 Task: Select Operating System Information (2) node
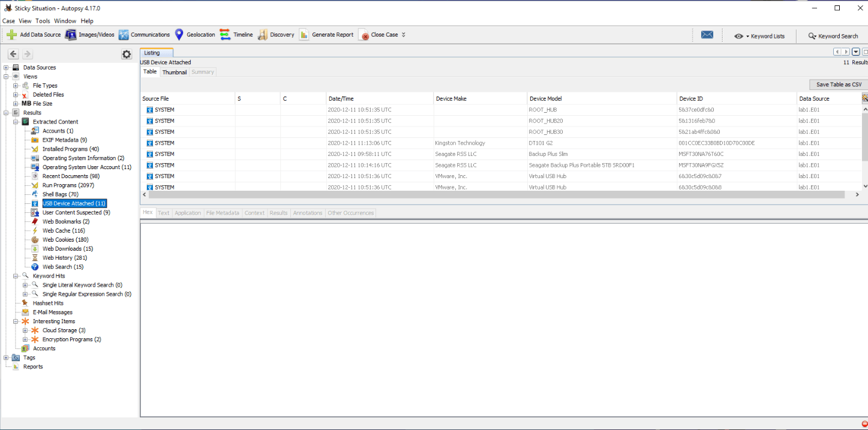pyautogui.click(x=83, y=158)
